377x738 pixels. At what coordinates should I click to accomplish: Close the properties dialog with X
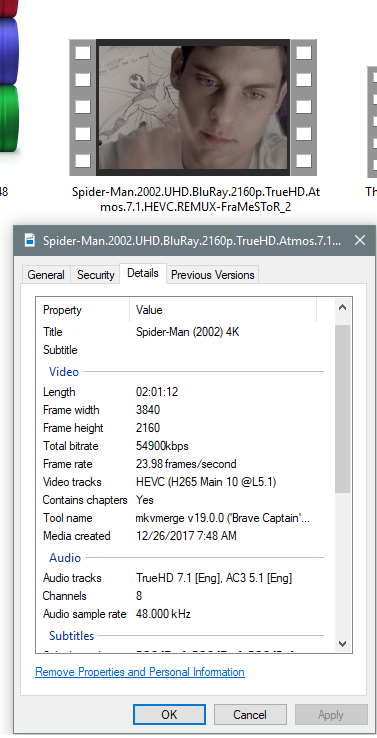[x=360, y=241]
